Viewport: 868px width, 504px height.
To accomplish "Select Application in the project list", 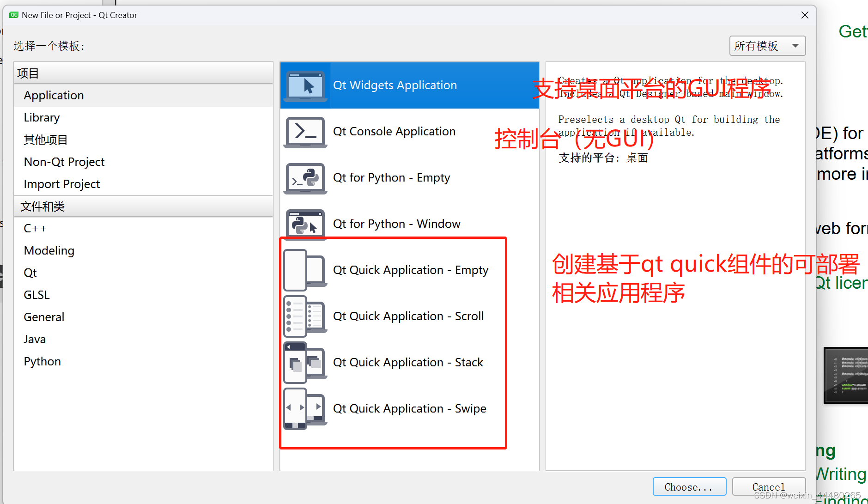I will coord(144,96).
